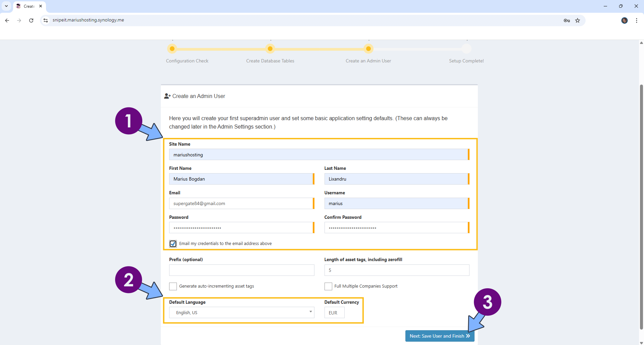Click the Create Database Tables step dot

point(270,49)
